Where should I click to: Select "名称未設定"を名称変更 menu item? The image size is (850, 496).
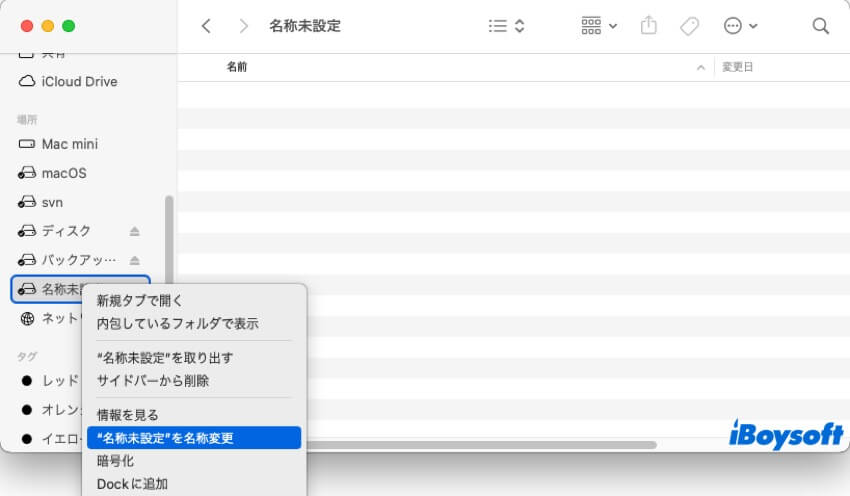[x=165, y=437]
